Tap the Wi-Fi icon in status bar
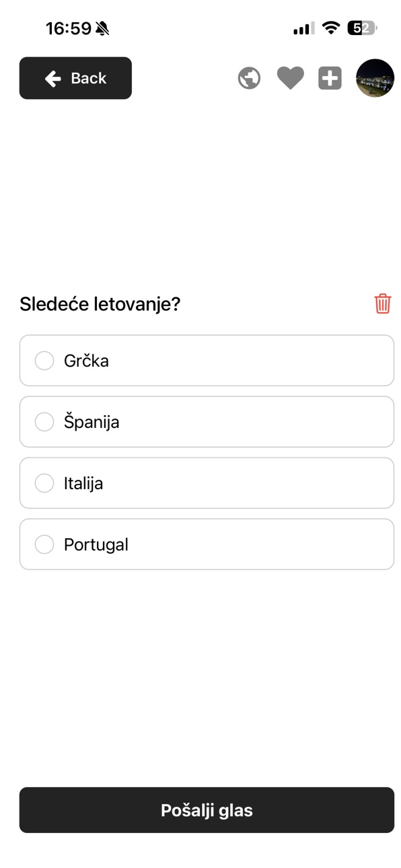Screen dimensions: 401x868 coord(330,28)
